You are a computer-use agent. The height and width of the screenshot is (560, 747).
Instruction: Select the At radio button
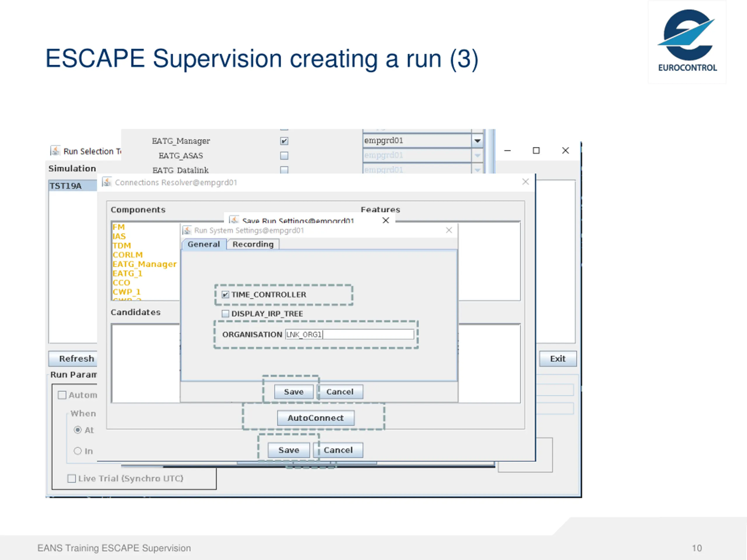coord(78,430)
